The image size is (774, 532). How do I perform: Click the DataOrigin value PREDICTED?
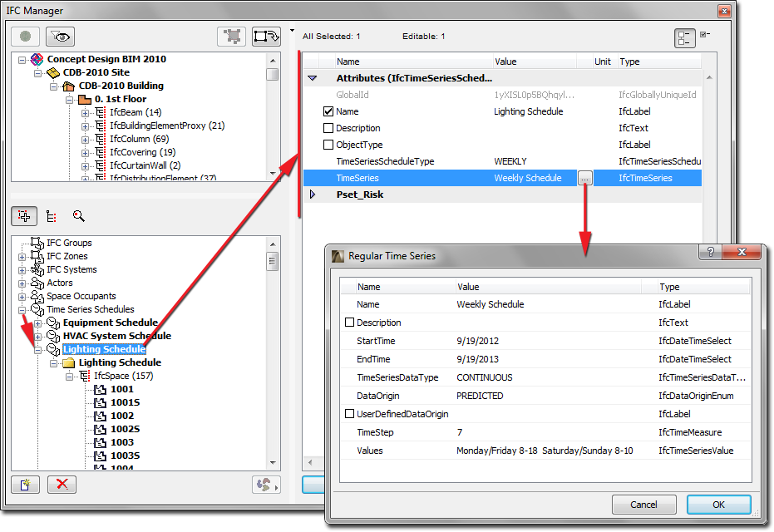pos(480,396)
